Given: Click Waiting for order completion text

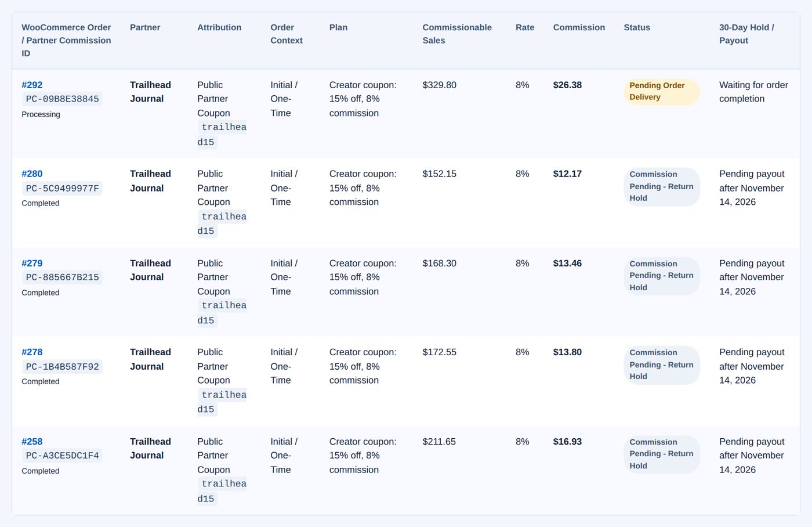Looking at the screenshot, I should click(753, 92).
